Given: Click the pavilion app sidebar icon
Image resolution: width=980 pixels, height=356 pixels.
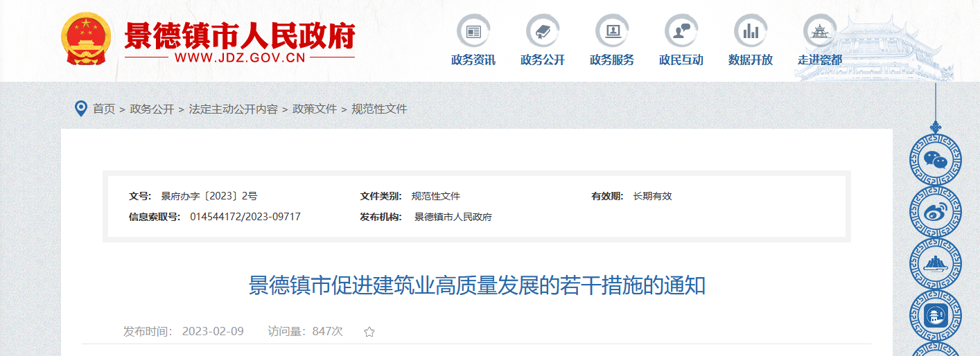Looking at the screenshot, I should point(936,317).
